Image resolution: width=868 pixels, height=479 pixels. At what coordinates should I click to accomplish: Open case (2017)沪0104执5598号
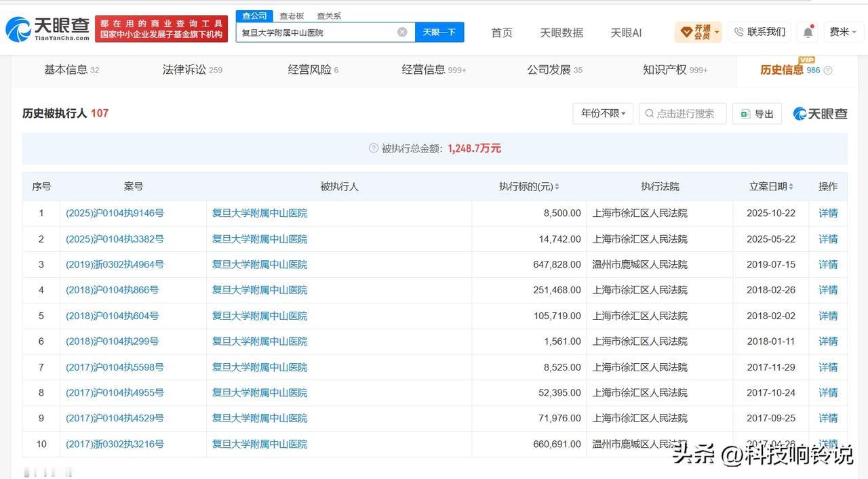point(115,367)
